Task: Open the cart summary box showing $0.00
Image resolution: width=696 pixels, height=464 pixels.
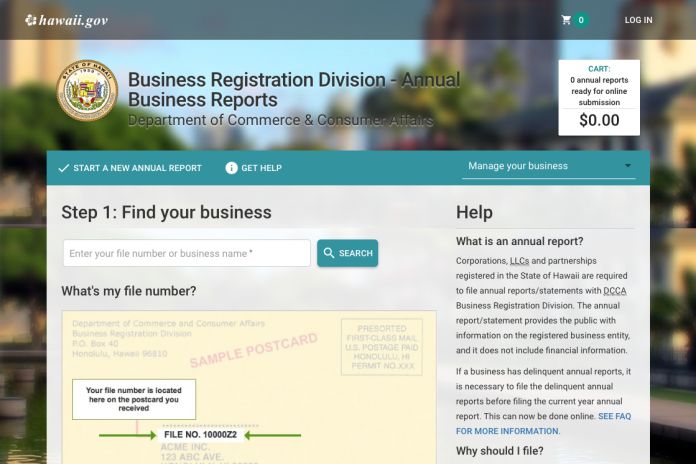Action: tap(599, 98)
